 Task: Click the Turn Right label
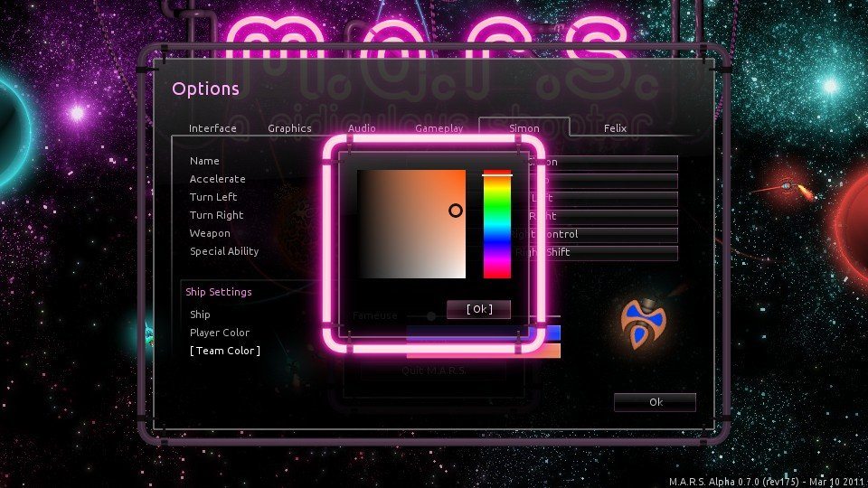[x=216, y=215]
